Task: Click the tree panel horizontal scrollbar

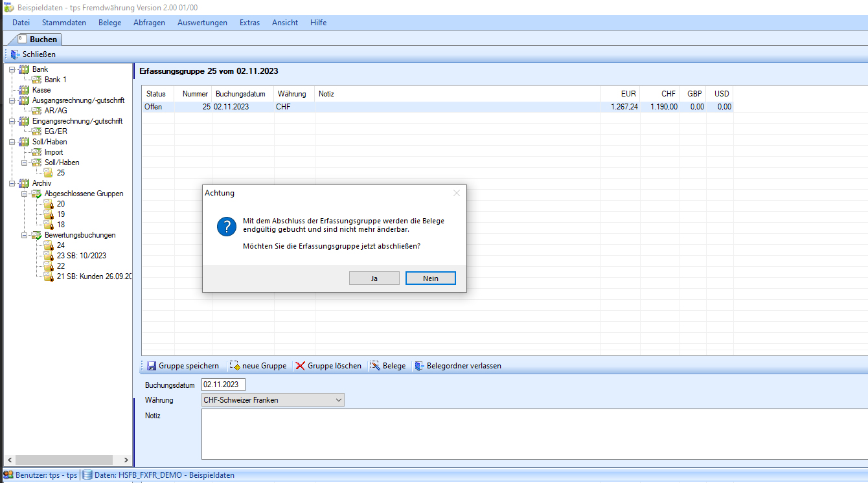Action: point(65,460)
